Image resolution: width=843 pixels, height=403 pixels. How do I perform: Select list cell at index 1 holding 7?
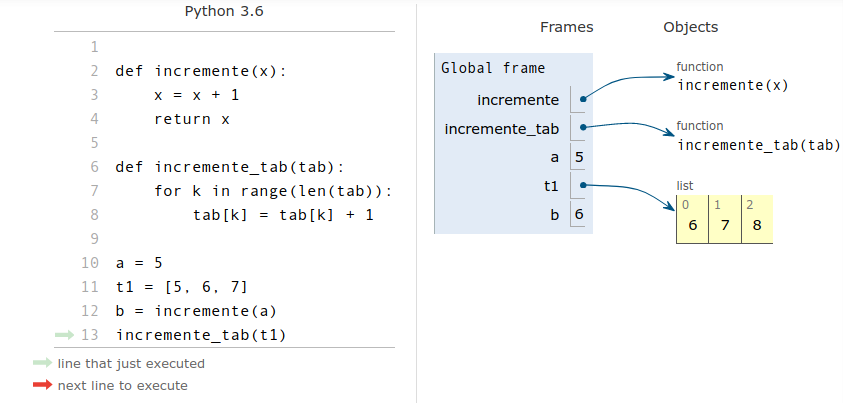point(725,224)
